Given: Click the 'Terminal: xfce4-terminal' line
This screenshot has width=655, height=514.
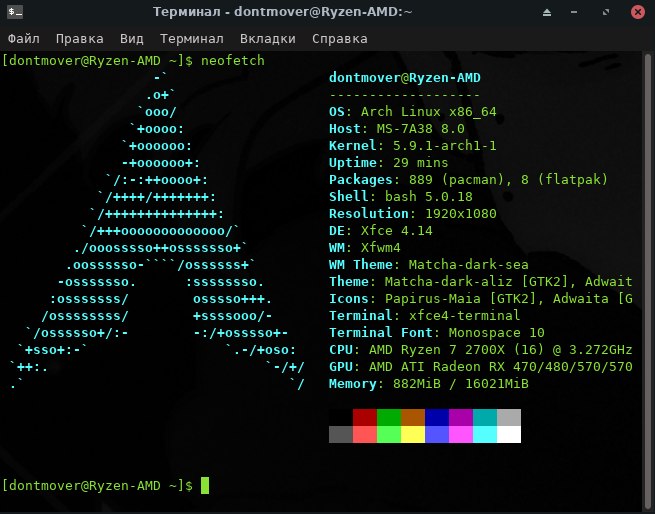Looking at the screenshot, I should point(424,316).
